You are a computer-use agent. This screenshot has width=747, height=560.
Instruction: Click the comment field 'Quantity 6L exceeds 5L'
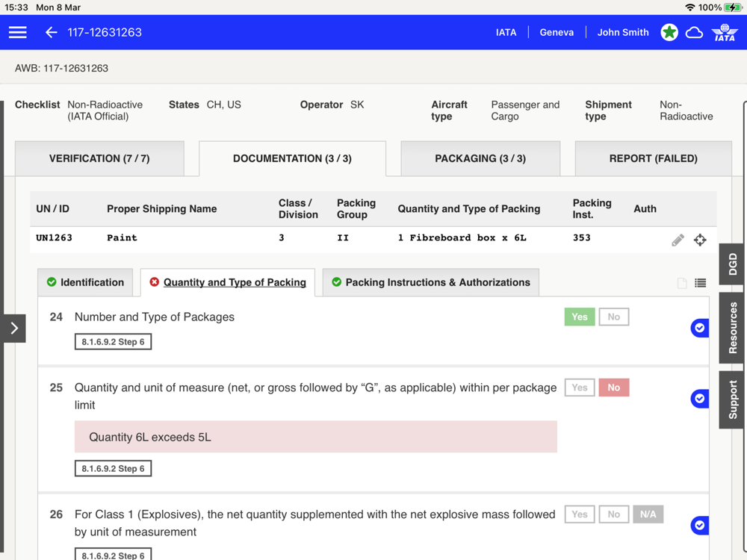pyautogui.click(x=315, y=437)
